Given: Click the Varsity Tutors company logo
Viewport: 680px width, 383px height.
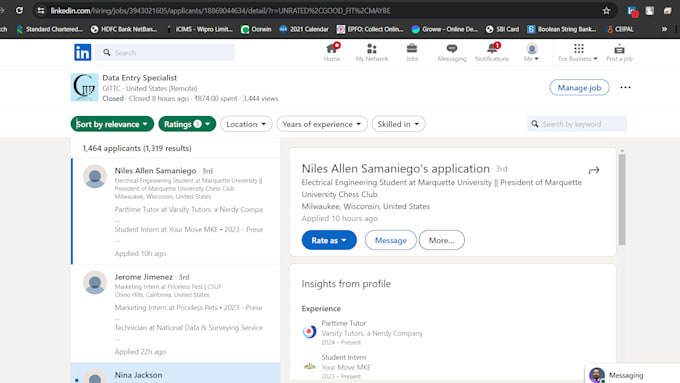Looking at the screenshot, I should click(x=309, y=332).
